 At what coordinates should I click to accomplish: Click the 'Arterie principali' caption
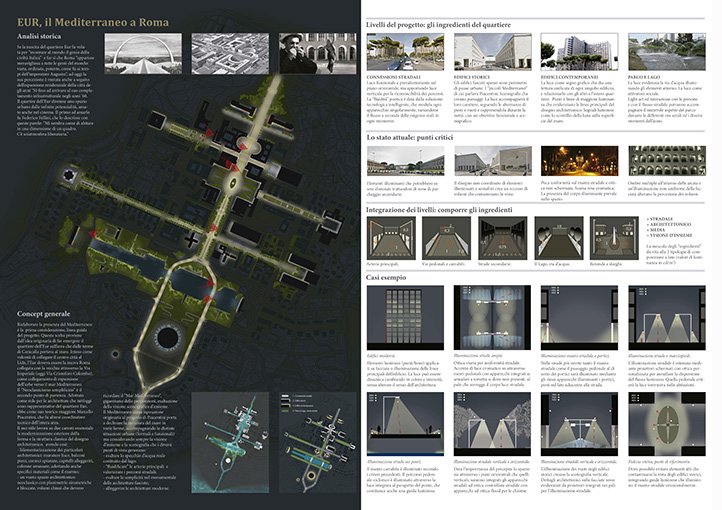click(383, 264)
